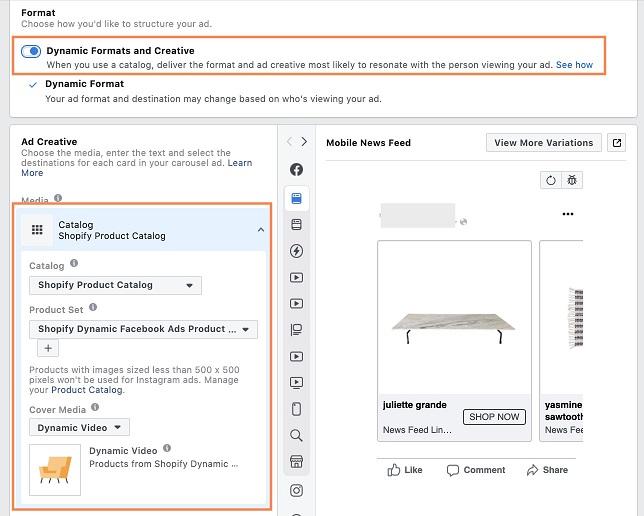This screenshot has height=516, width=644.
Task: Select the Instagram placement icon
Action: tap(297, 490)
